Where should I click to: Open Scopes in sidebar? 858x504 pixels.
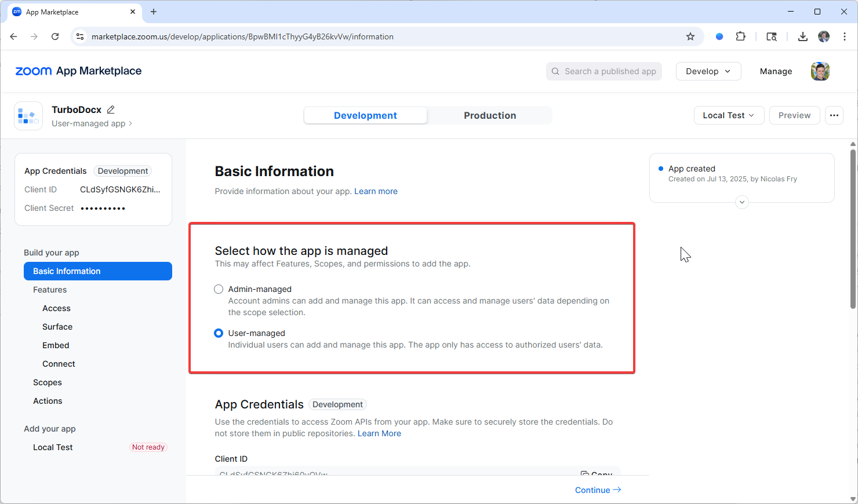pos(48,382)
